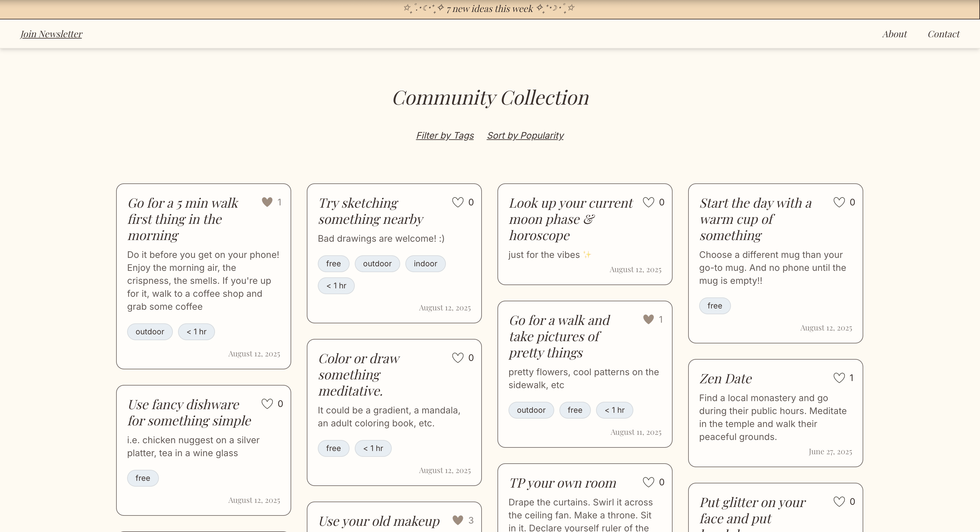The width and height of the screenshot is (980, 532).
Task: Click '< 1 hr' tag on take pictures card
Action: click(x=615, y=410)
